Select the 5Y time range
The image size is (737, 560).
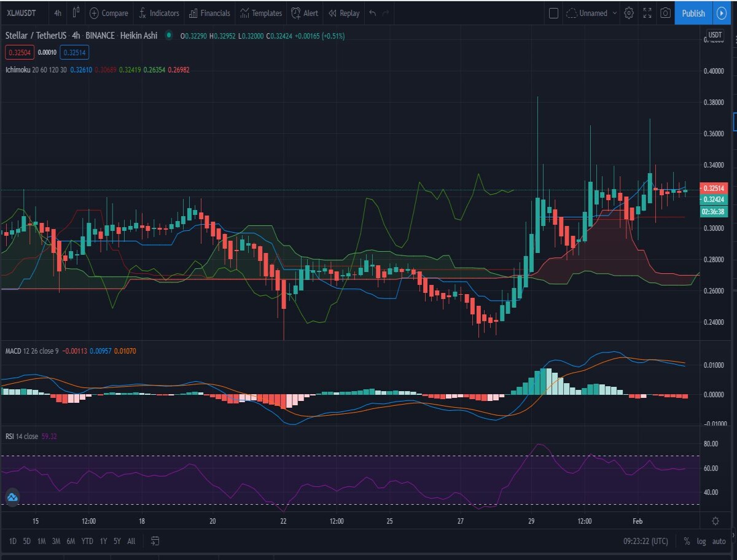[117, 541]
